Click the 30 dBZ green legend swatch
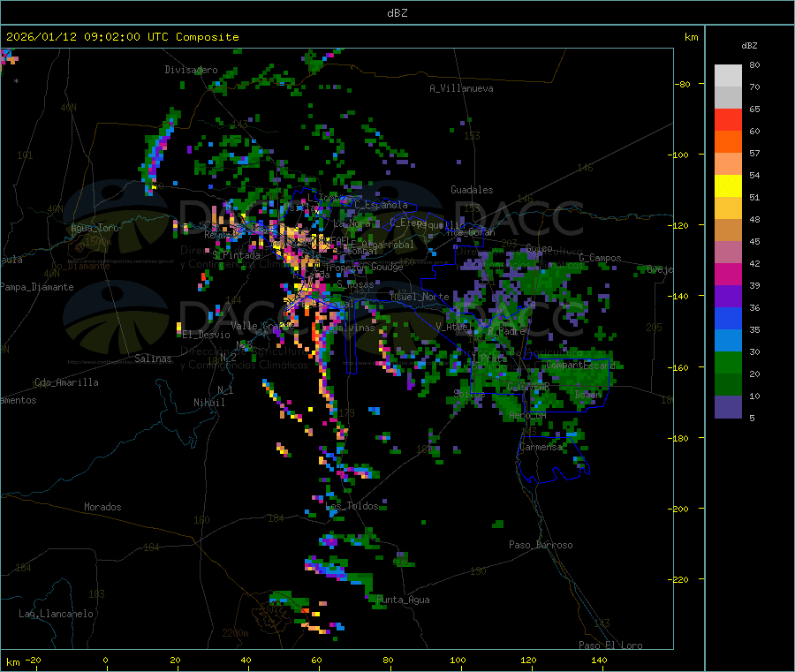795x672 pixels. (728, 362)
